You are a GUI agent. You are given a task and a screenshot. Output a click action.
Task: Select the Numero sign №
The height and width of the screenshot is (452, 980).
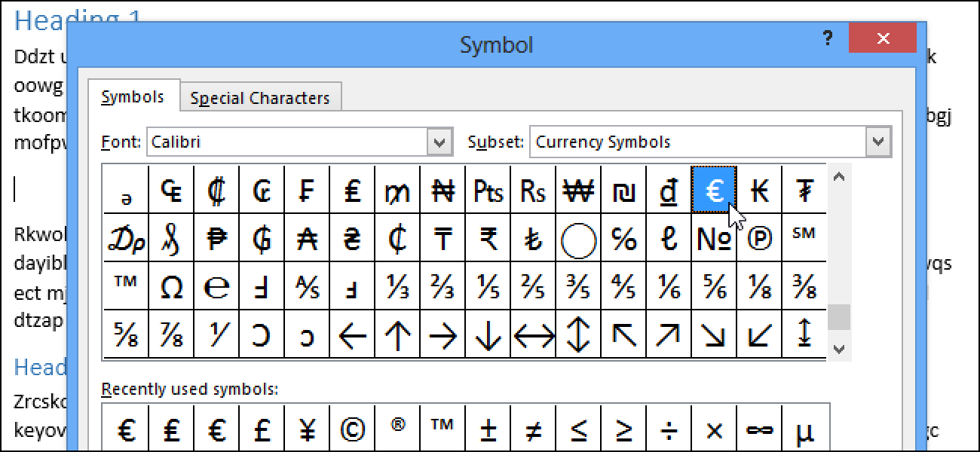pos(714,237)
